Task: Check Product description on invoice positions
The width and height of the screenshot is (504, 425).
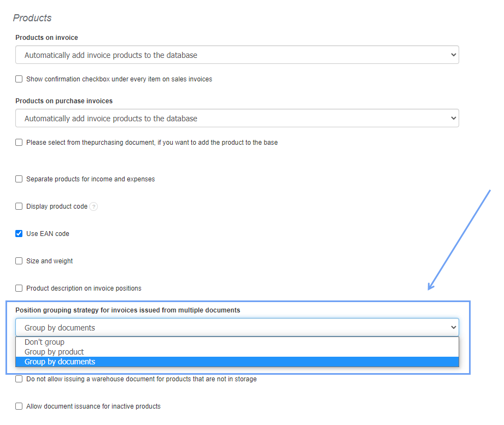Action: 19,288
